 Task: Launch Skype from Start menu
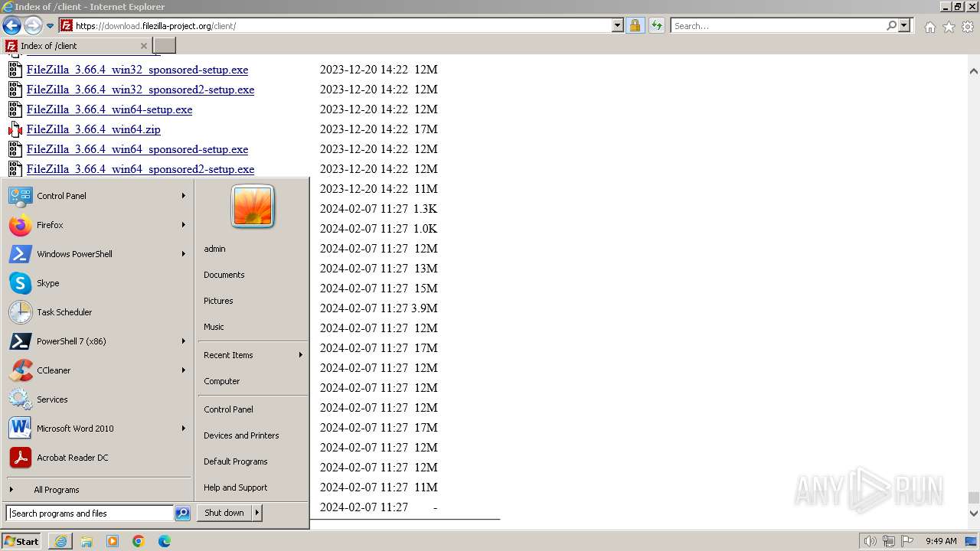tap(97, 283)
